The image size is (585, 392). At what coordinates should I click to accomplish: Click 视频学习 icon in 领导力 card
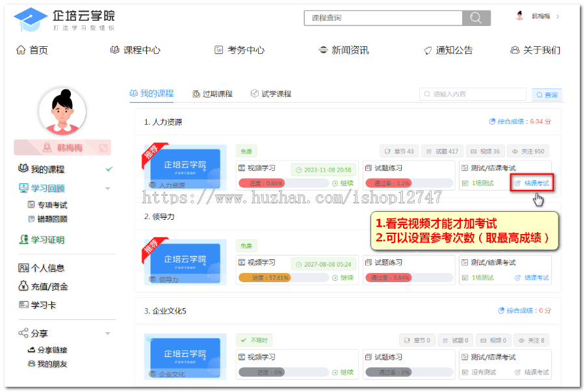click(242, 263)
